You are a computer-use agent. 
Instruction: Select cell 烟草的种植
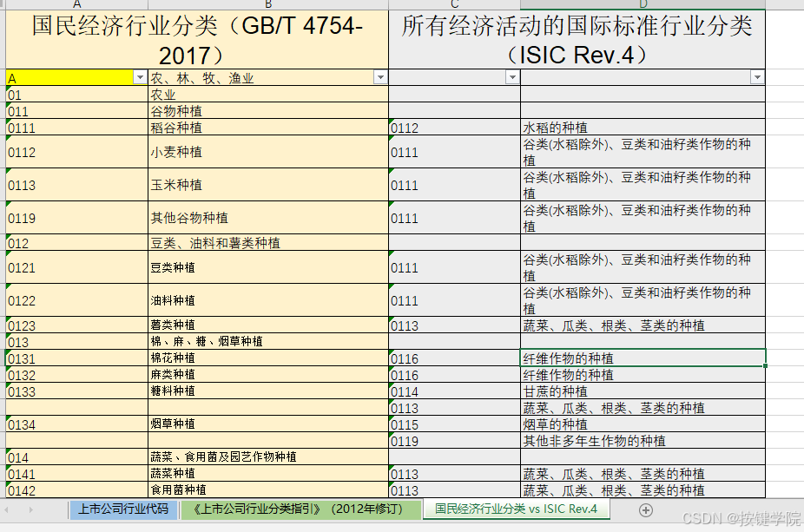pyautogui.click(x=643, y=424)
